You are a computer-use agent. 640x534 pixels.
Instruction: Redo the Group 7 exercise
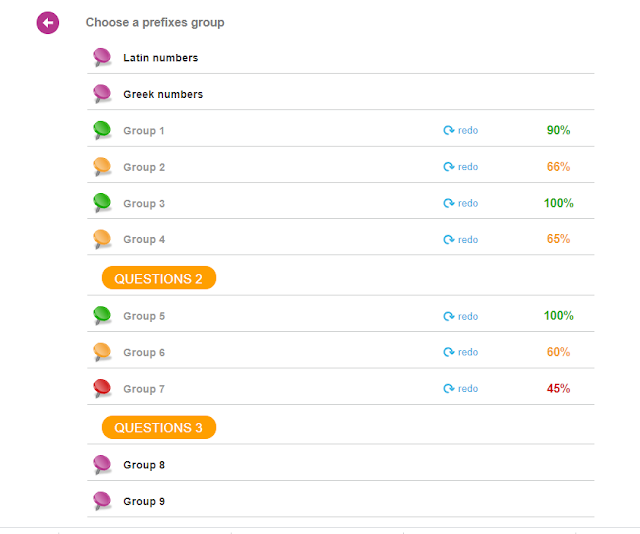click(x=461, y=389)
